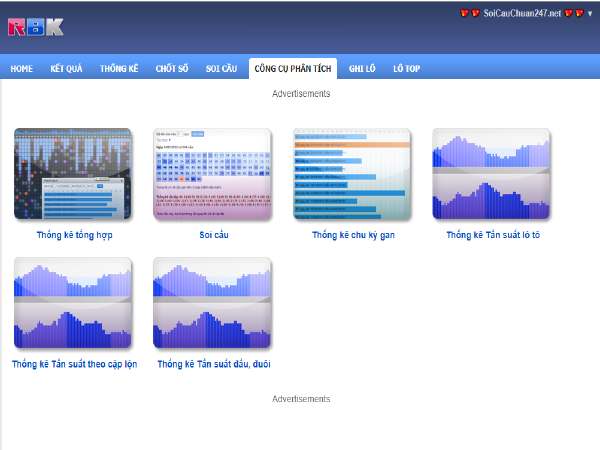The image size is (600, 450).
Task: Open the Thống kê tổng hợp thumbnail
Action: (73, 174)
